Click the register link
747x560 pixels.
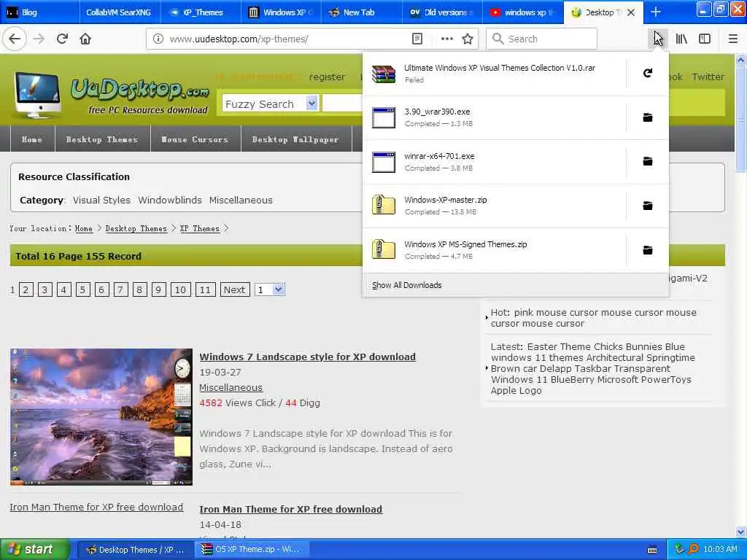tap(327, 77)
